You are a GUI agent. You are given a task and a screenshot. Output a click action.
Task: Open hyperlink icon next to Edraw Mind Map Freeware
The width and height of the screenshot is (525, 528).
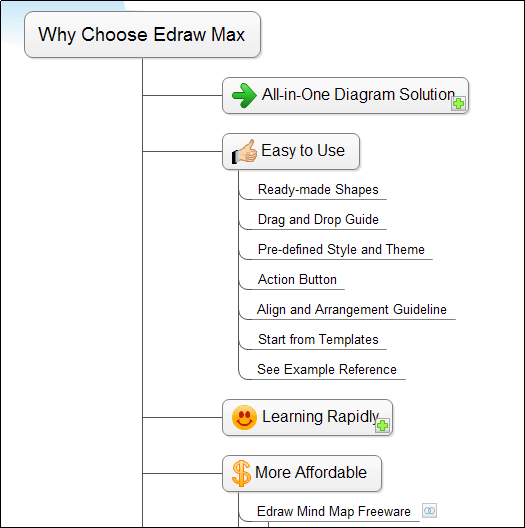click(x=429, y=510)
